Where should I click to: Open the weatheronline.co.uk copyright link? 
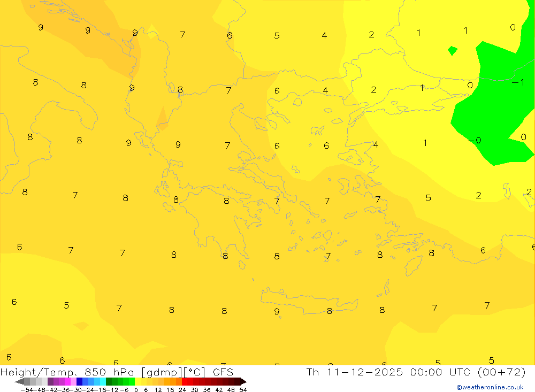[490, 387]
